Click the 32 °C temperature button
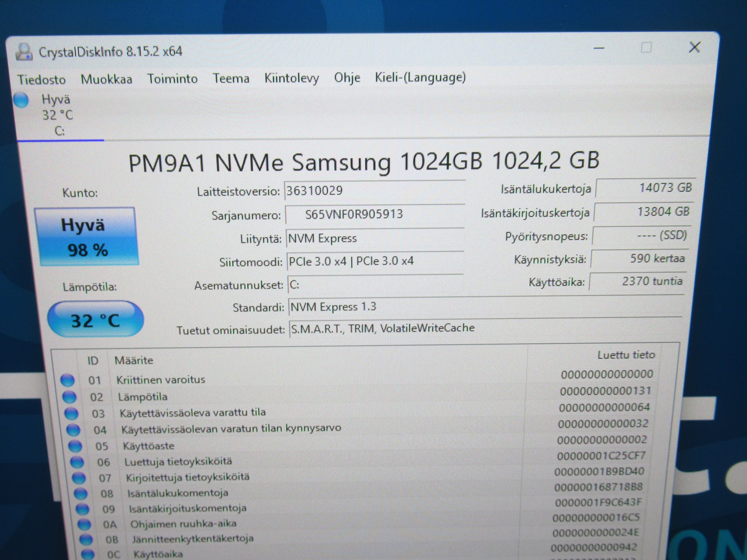This screenshot has width=747, height=560. [96, 319]
